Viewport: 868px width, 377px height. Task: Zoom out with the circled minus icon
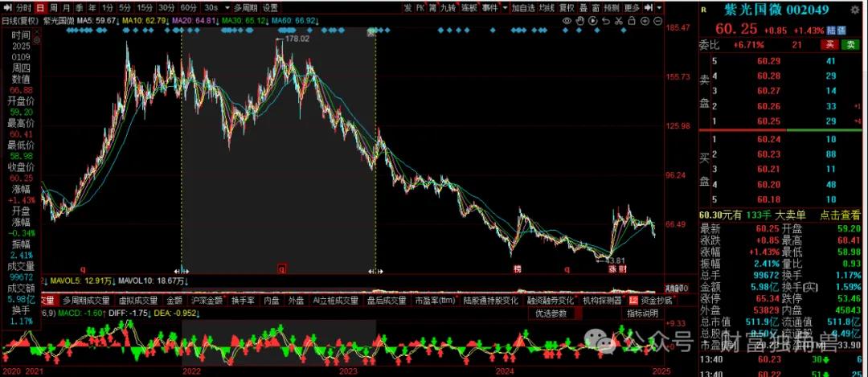click(x=658, y=20)
